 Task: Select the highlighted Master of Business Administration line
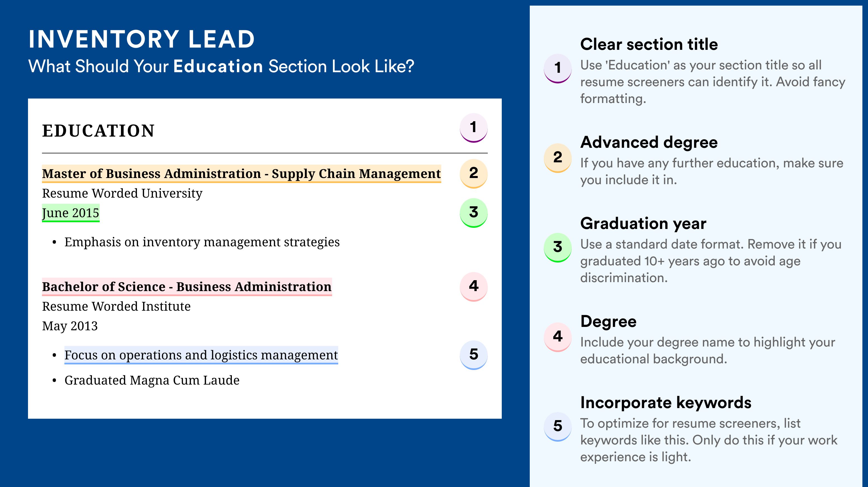pos(241,174)
